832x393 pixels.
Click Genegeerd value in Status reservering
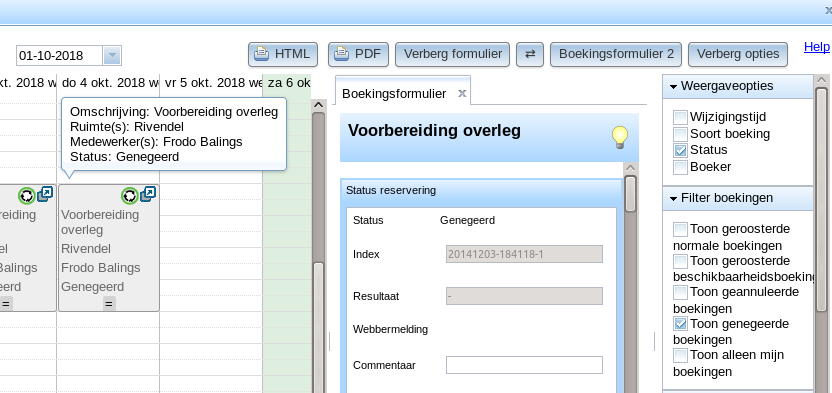click(467, 220)
